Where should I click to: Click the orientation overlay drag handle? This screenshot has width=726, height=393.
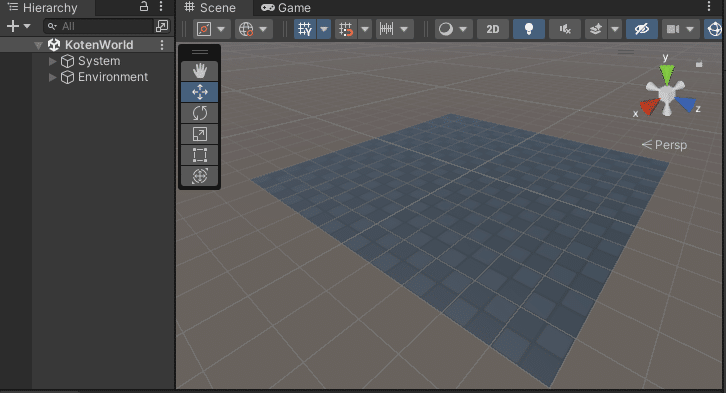[626, 52]
